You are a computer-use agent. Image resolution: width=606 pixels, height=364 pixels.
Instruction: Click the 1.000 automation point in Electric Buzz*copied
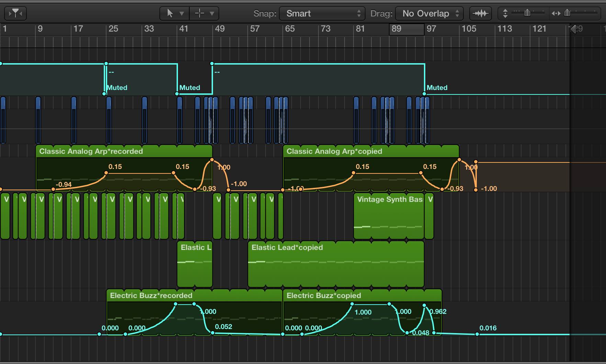[x=352, y=304]
